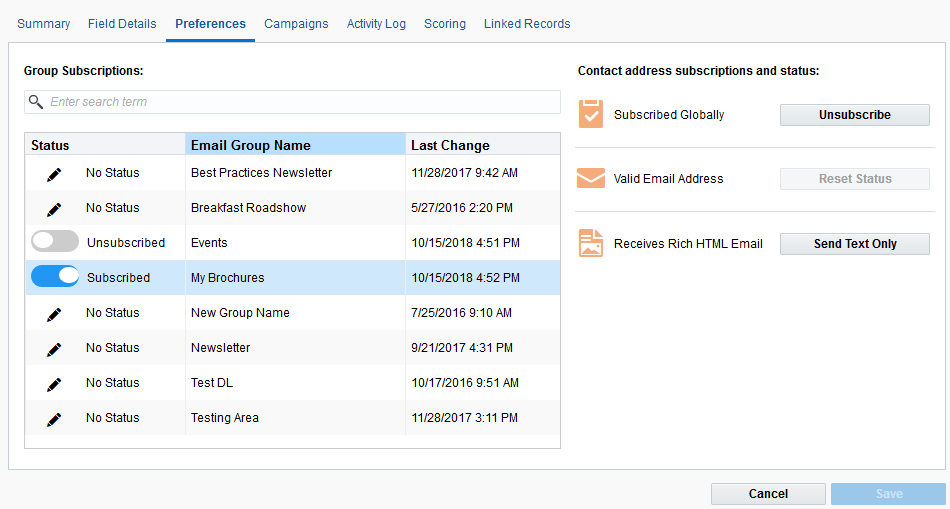Click the Valid Email Address envelope icon
The width and height of the screenshot is (950, 509).
pyautogui.click(x=591, y=179)
